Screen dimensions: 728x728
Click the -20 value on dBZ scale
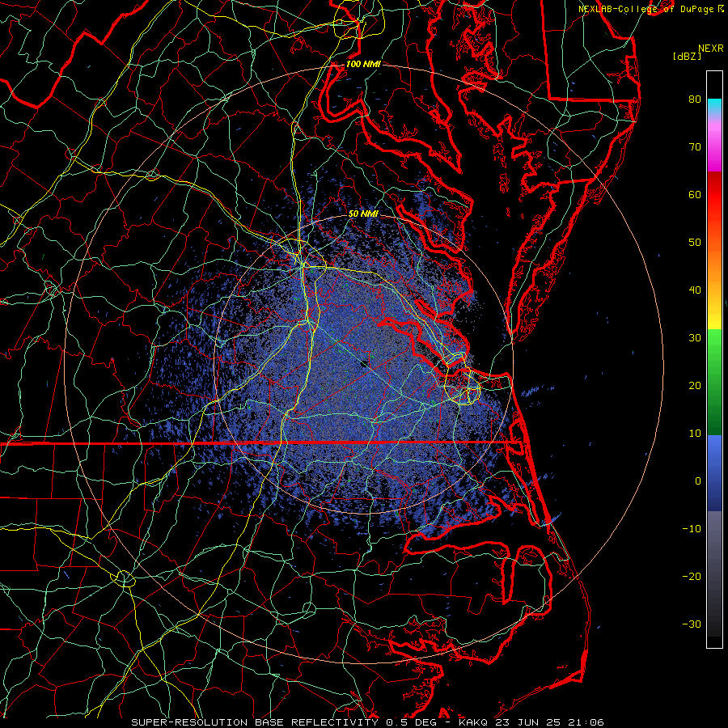pyautogui.click(x=692, y=577)
